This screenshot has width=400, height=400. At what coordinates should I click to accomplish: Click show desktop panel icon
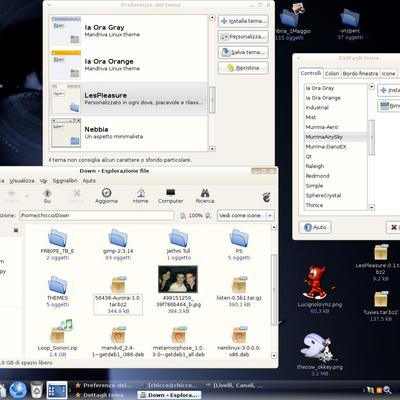57,390
